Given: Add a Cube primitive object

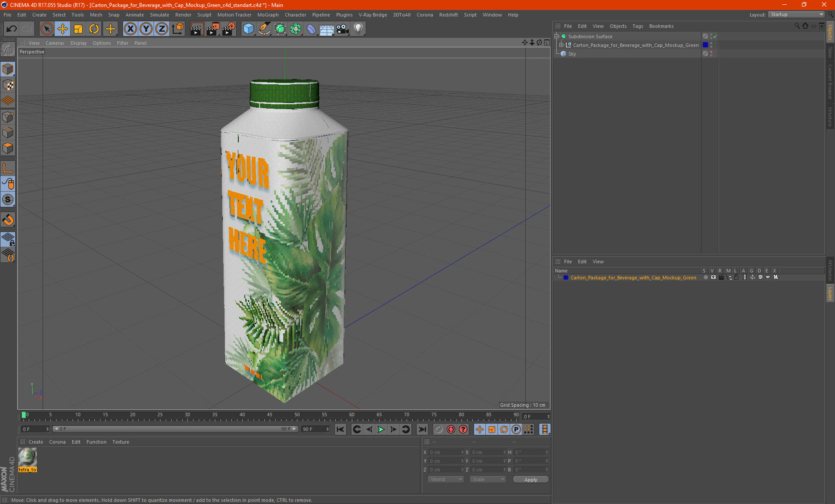Looking at the screenshot, I should click(248, 29).
